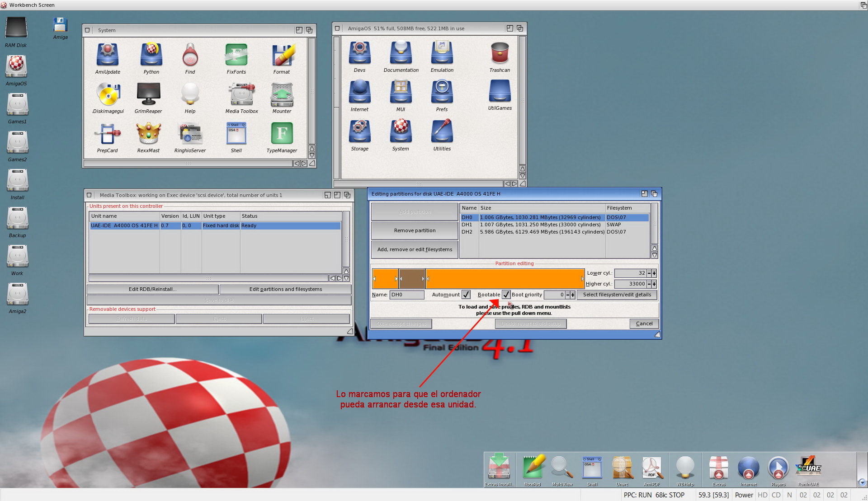Increase the Higher cyl. value
The height and width of the screenshot is (501, 868).
click(654, 284)
